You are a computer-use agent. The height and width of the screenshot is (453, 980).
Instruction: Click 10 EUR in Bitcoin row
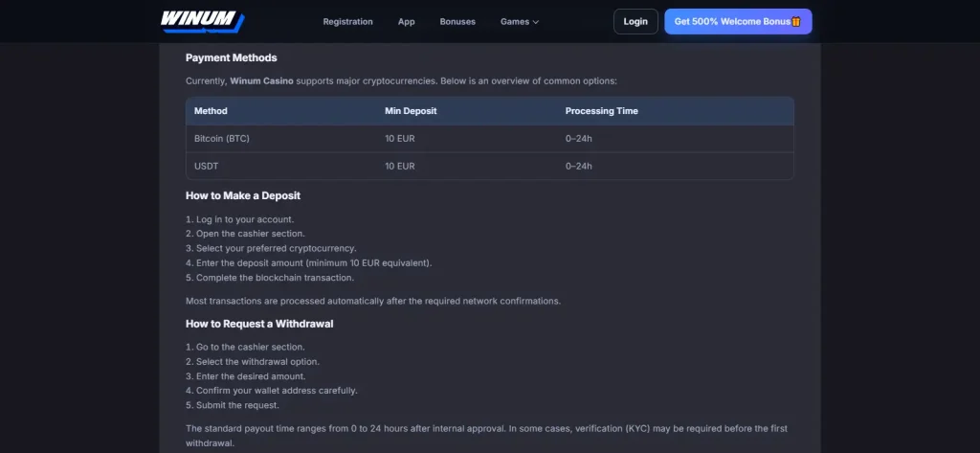click(x=400, y=138)
